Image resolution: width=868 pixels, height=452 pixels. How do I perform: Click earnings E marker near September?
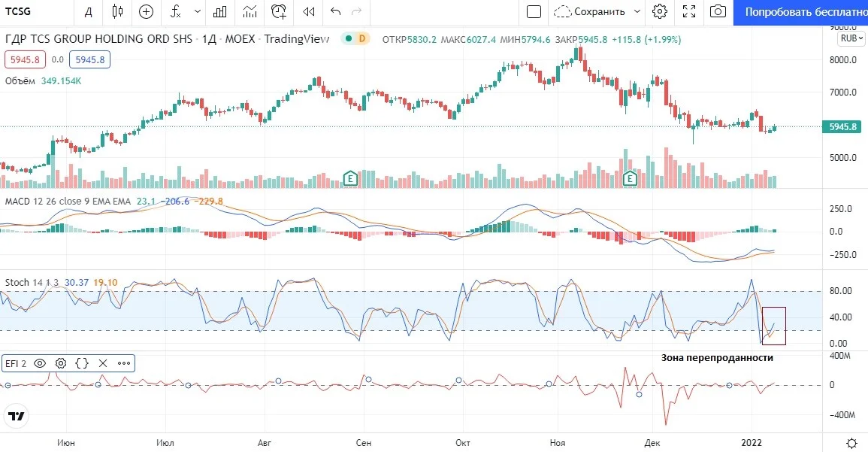point(350,178)
